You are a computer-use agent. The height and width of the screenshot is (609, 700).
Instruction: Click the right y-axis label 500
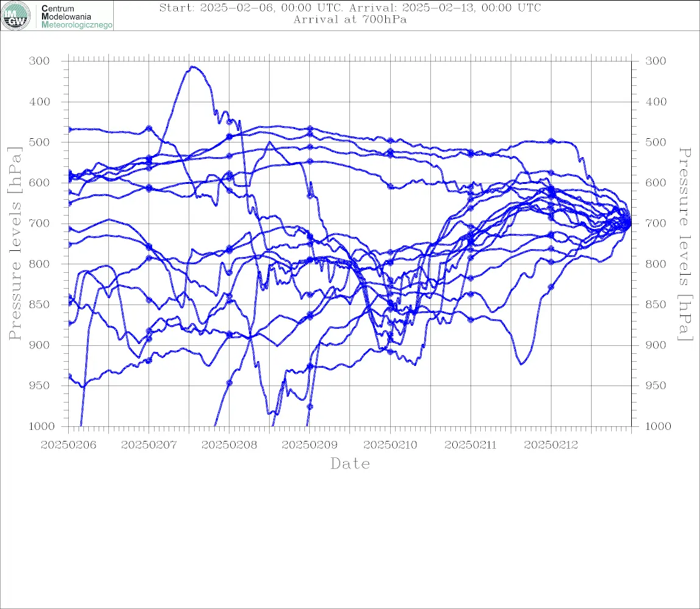click(656, 142)
